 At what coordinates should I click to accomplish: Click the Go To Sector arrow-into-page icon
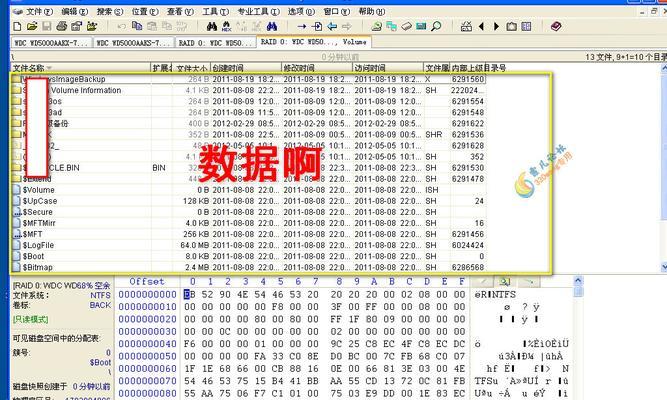click(317, 26)
